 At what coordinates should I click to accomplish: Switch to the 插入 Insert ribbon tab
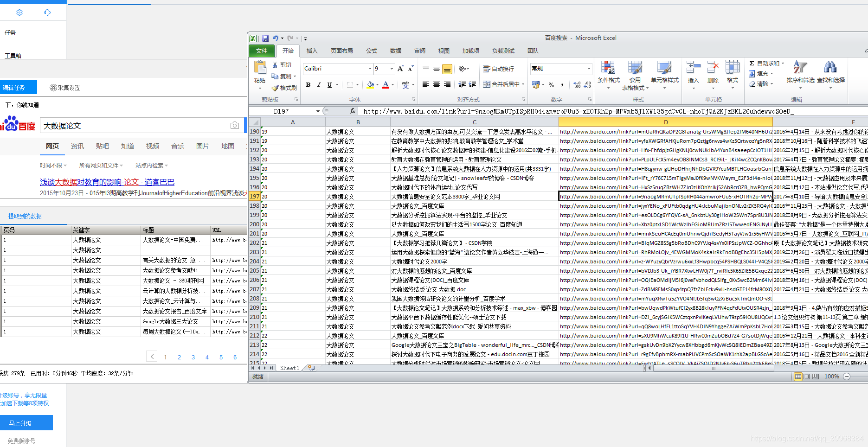pos(312,51)
